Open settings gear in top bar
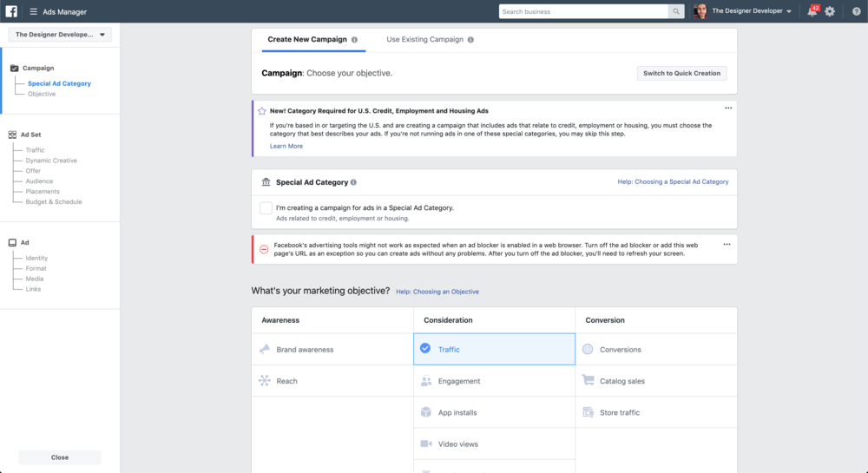 point(829,11)
